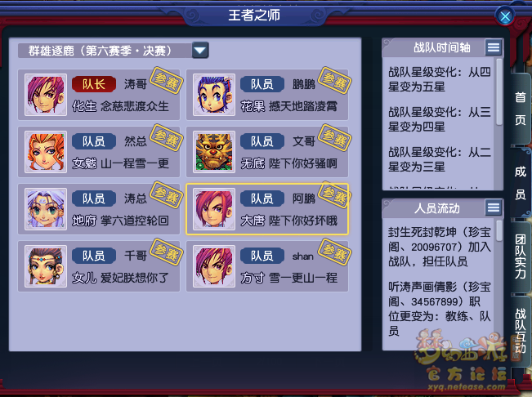
Task: Open the 群雄逐鹿 第六赛季 combo box
Action: 113,51
